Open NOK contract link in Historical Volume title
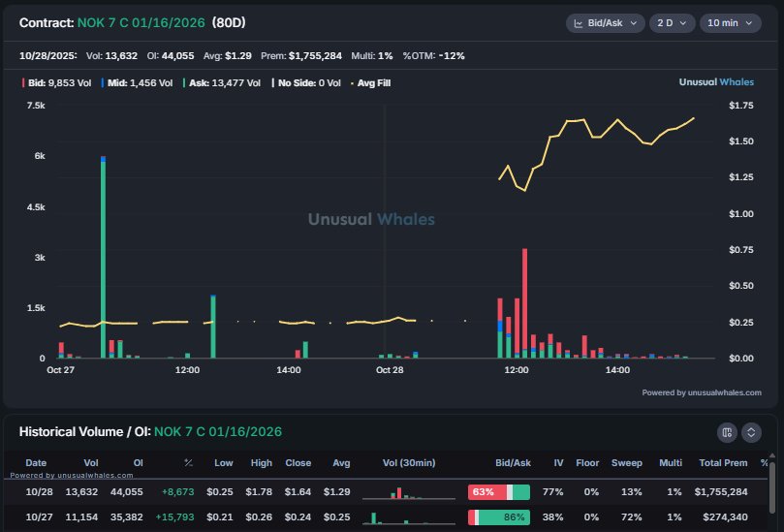 [218, 431]
